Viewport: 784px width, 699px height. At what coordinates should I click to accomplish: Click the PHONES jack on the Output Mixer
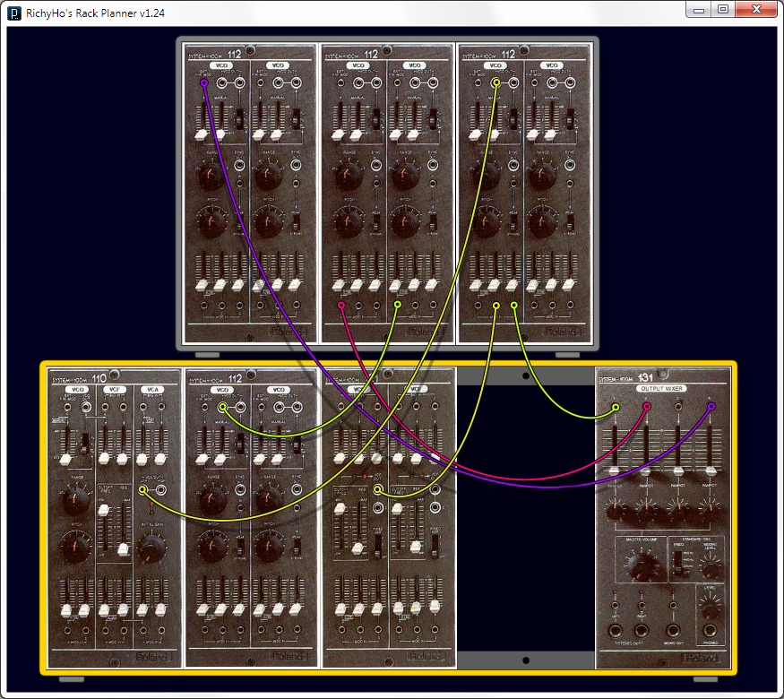[711, 631]
